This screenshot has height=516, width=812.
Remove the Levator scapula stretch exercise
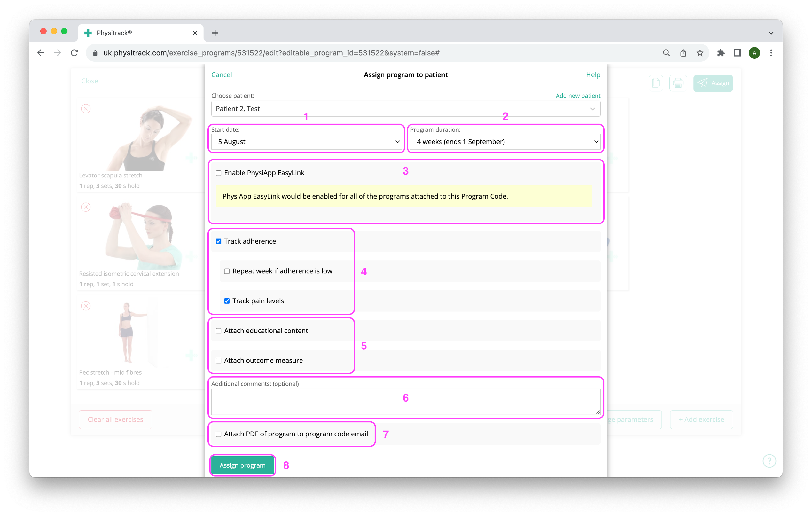(x=86, y=108)
